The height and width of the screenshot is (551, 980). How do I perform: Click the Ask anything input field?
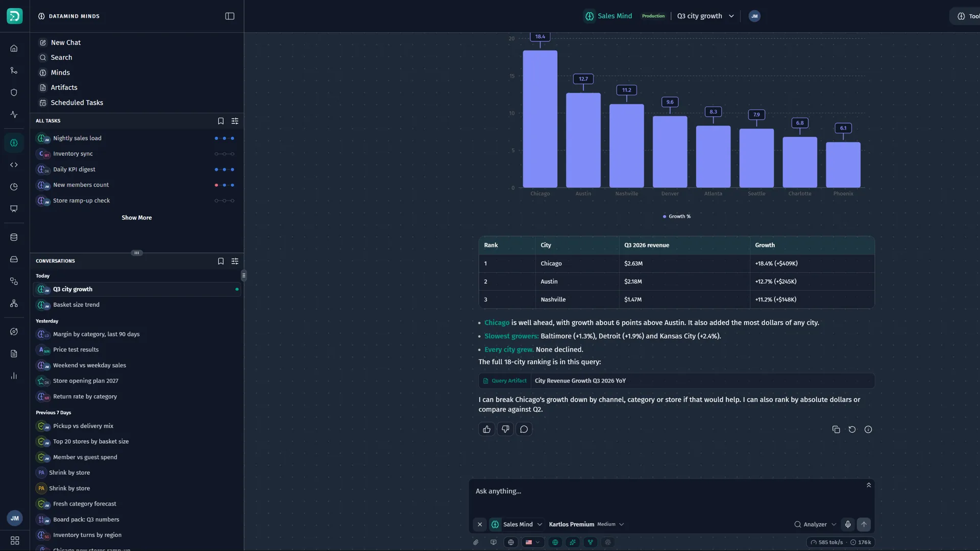tap(669, 491)
